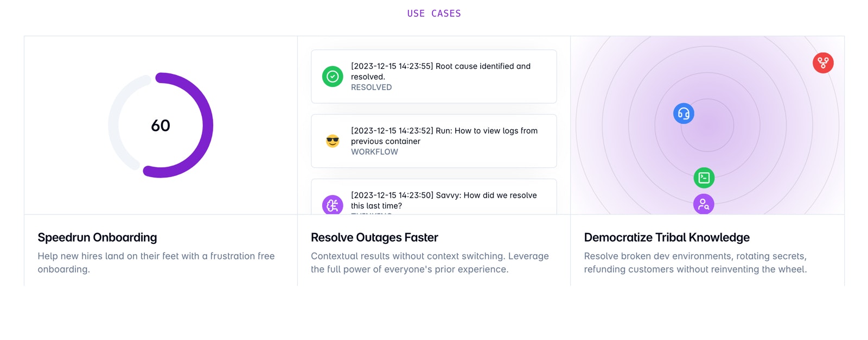Open the Resolve Outages Faster heading

(374, 237)
